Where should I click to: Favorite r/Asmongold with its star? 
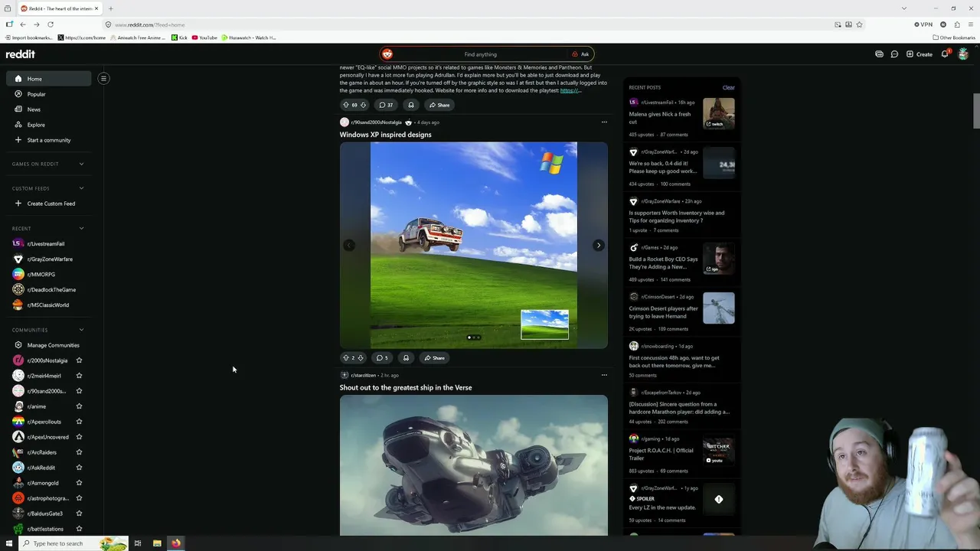(79, 483)
